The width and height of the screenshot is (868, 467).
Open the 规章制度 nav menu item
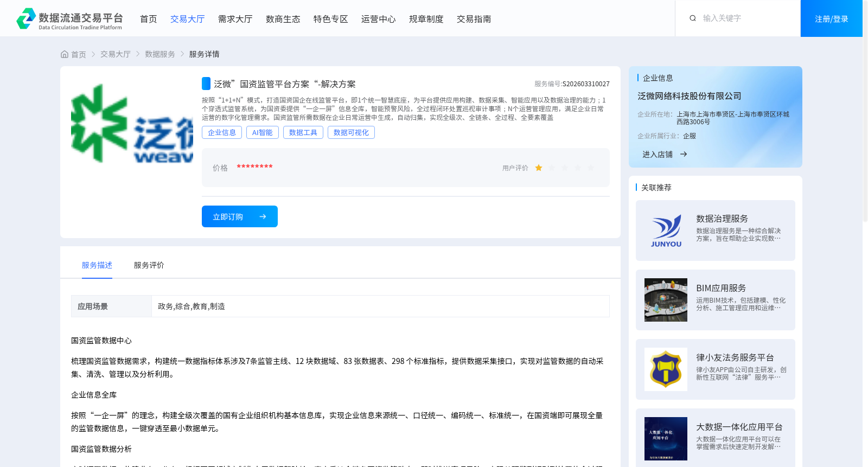pyautogui.click(x=426, y=19)
